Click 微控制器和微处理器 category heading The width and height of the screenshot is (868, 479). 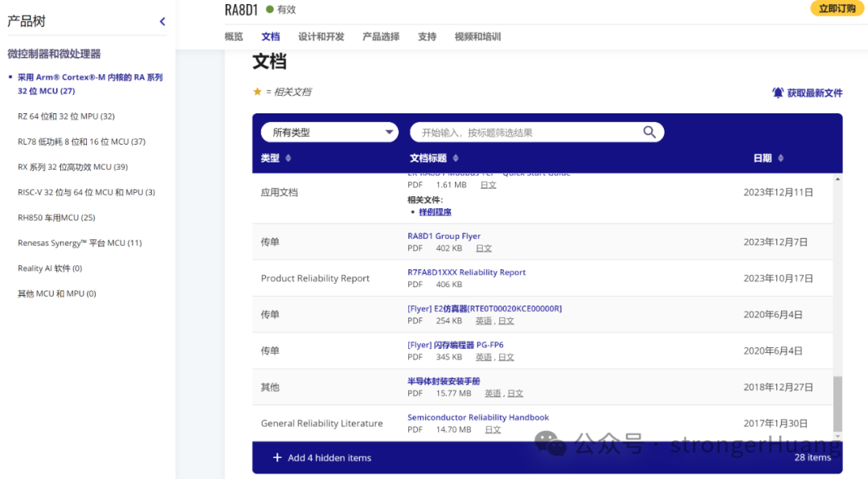[54, 54]
